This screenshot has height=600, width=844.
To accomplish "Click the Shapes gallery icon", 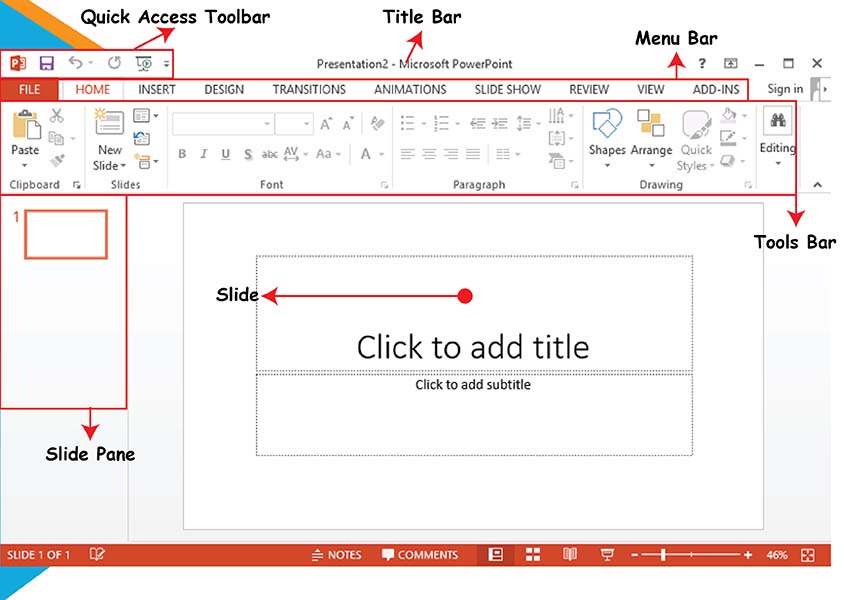I will (607, 123).
